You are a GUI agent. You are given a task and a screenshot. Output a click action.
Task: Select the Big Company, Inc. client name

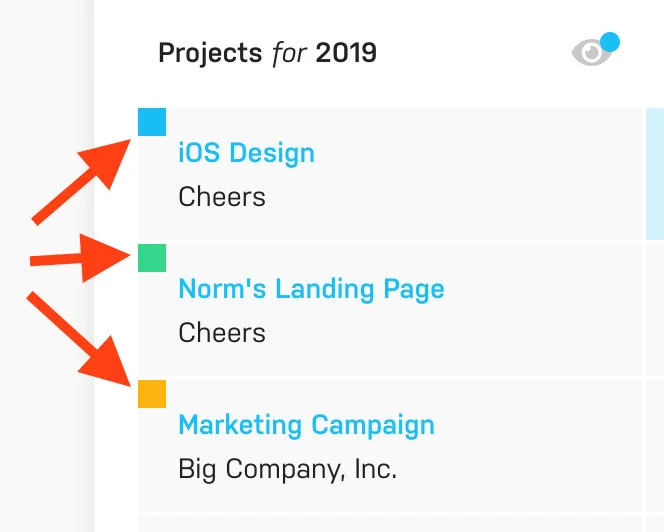point(287,468)
